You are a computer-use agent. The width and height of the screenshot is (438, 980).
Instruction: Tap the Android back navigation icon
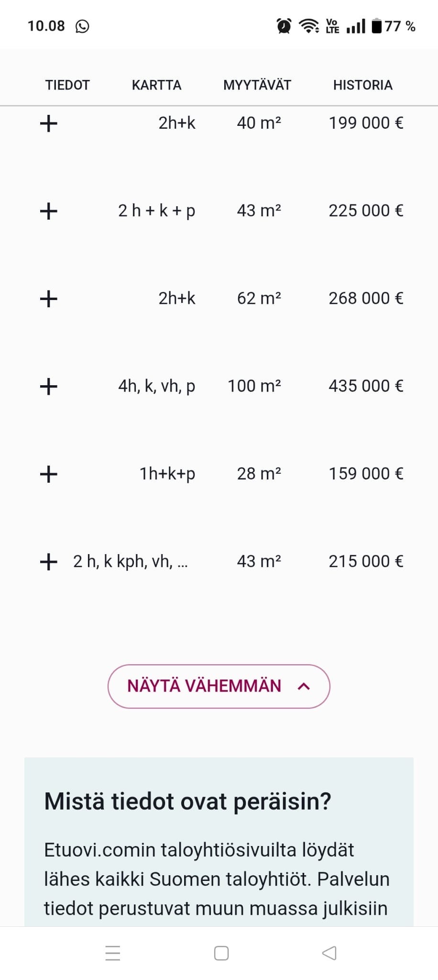(x=329, y=953)
